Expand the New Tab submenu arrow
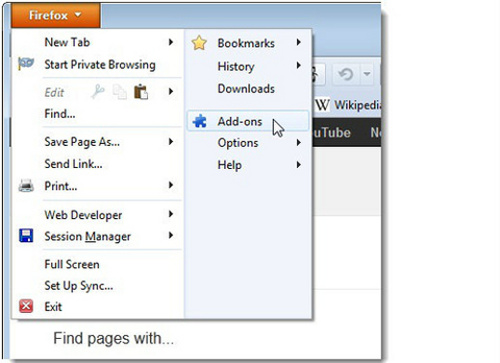500x363 pixels. [171, 42]
